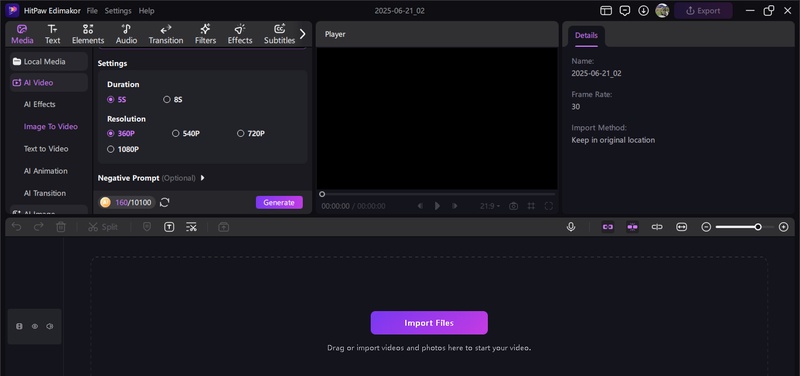Open AI Transition option
The height and width of the screenshot is (376, 800).
(44, 193)
